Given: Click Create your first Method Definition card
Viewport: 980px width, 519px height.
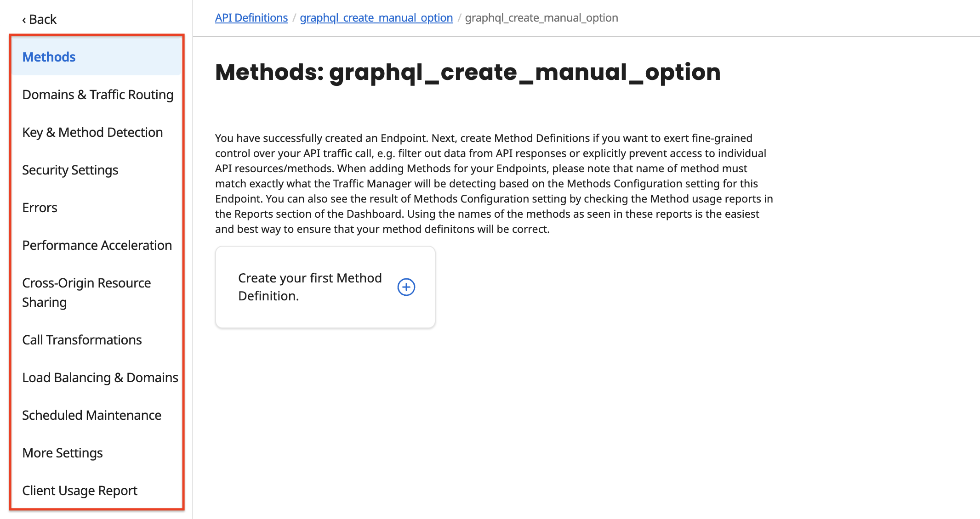Looking at the screenshot, I should coord(310,287).
